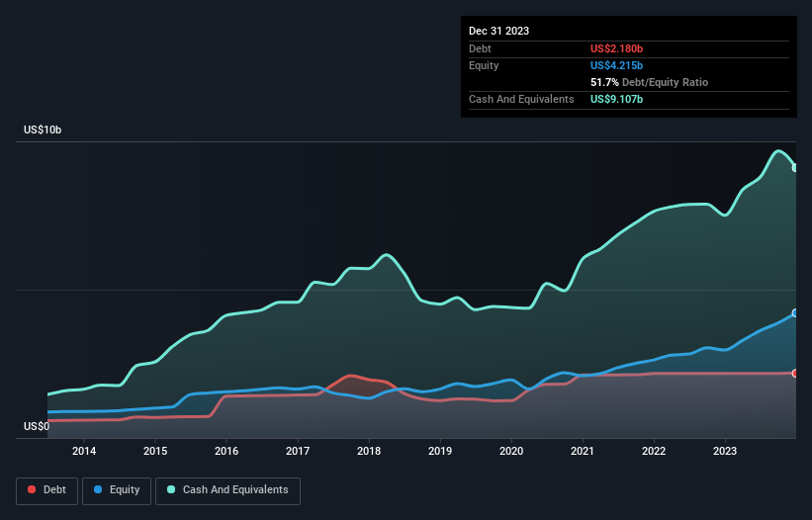Click the 2021 x-axis label
The height and width of the screenshot is (520, 812).
[583, 451]
